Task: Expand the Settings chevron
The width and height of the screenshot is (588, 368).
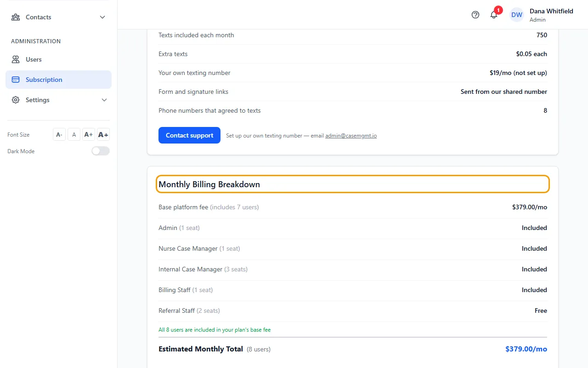Action: 104,100
